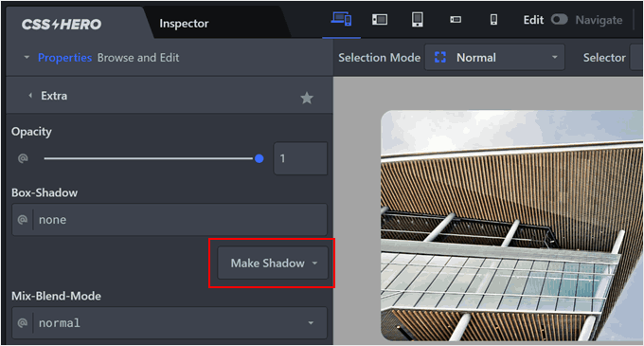644x346 pixels.
Task: Switch to phone portrait device preview
Action: click(x=493, y=20)
